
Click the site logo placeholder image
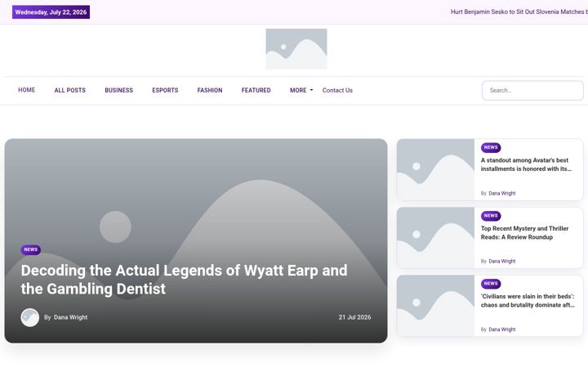point(296,49)
